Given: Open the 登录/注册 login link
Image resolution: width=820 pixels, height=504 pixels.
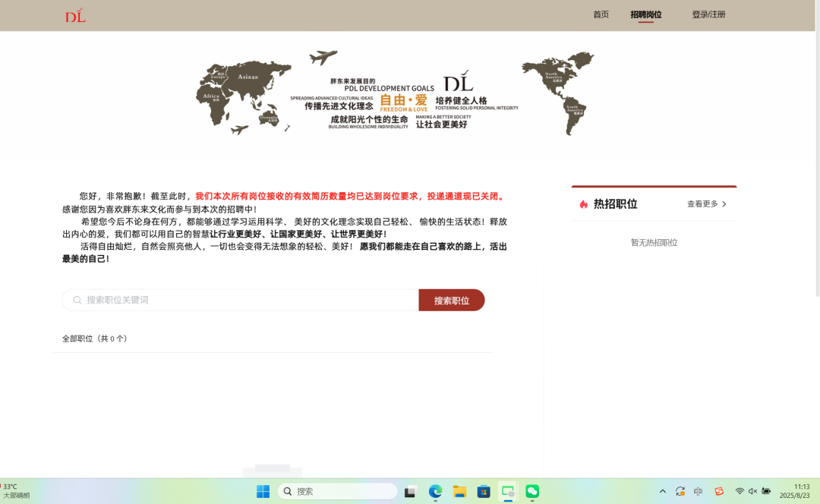Looking at the screenshot, I should click(708, 14).
